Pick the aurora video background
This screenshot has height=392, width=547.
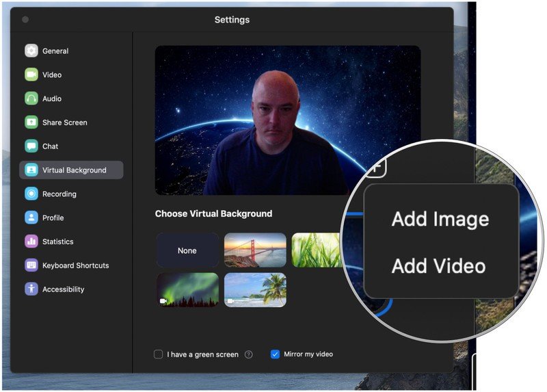[187, 289]
